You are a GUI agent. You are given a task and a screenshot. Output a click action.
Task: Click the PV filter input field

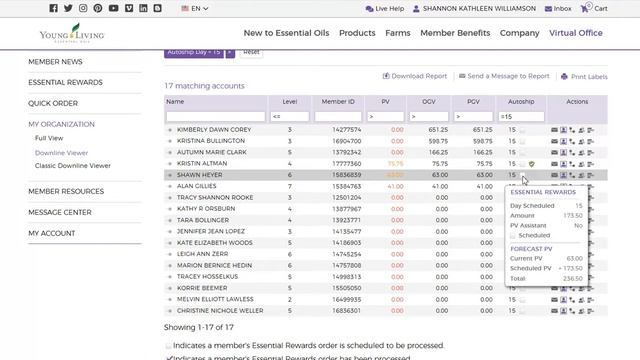pos(385,117)
